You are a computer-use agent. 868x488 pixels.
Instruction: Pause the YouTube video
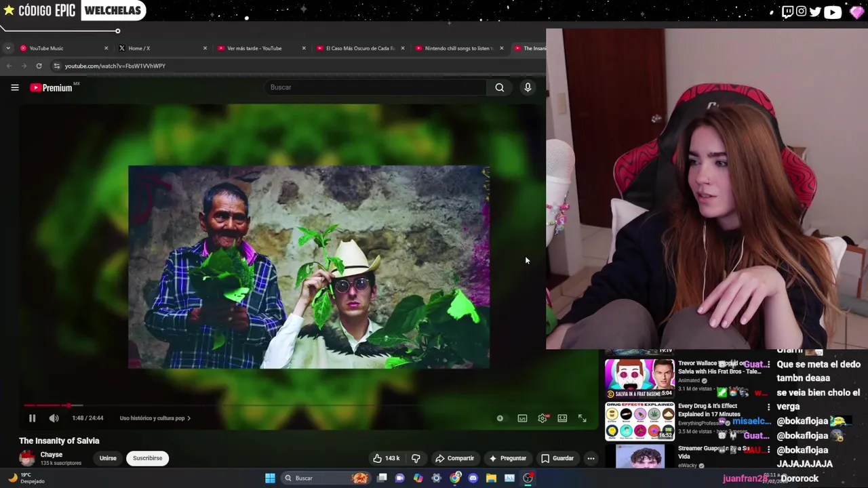32,418
